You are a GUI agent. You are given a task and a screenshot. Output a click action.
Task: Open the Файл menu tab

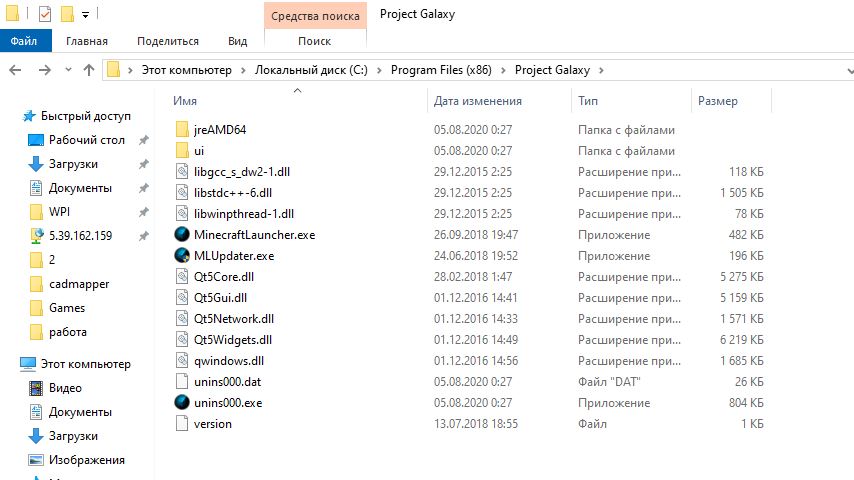24,41
